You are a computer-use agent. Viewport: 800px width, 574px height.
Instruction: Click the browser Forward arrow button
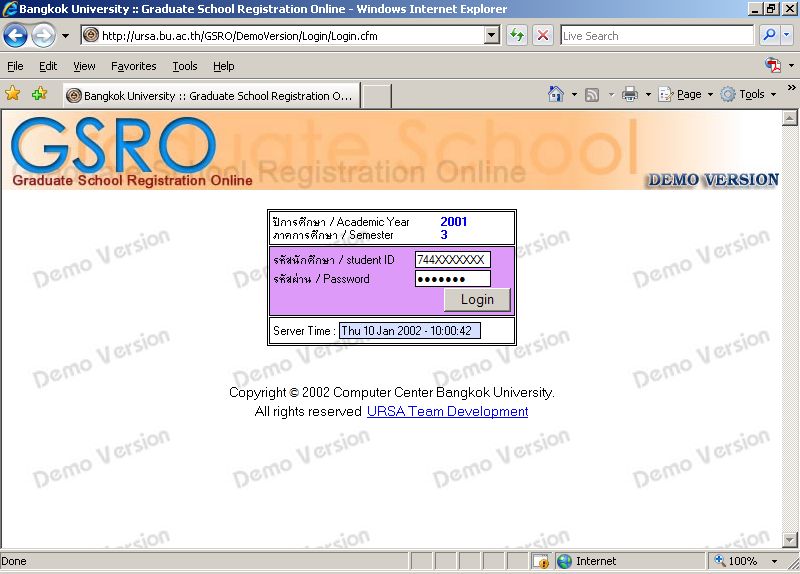[43, 36]
